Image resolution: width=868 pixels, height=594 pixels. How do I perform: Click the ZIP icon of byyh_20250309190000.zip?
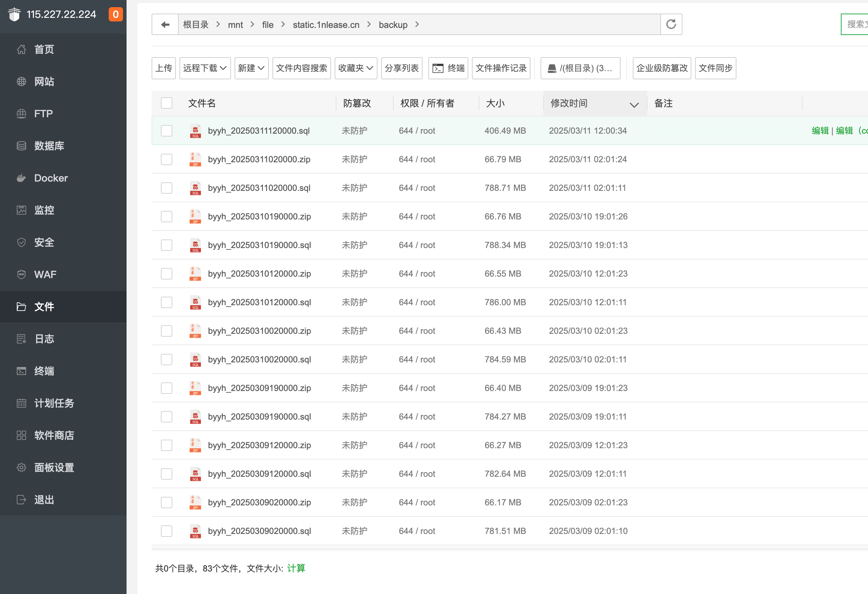[x=195, y=388]
